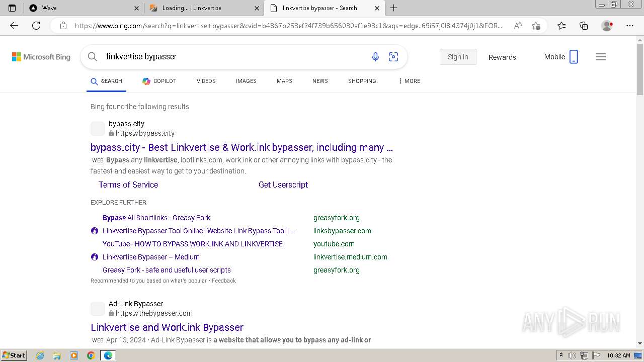Screen dimensions: 644x362
Task: Show hidden tray icons arrow
Action: (x=561, y=355)
